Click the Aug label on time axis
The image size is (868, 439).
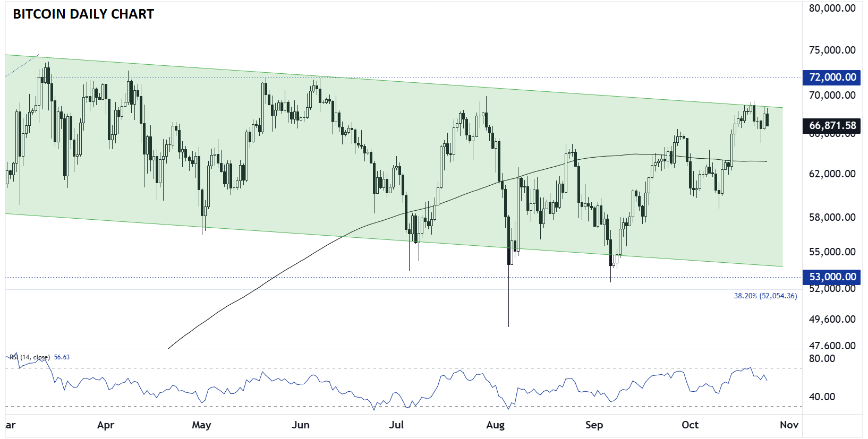[x=495, y=425]
